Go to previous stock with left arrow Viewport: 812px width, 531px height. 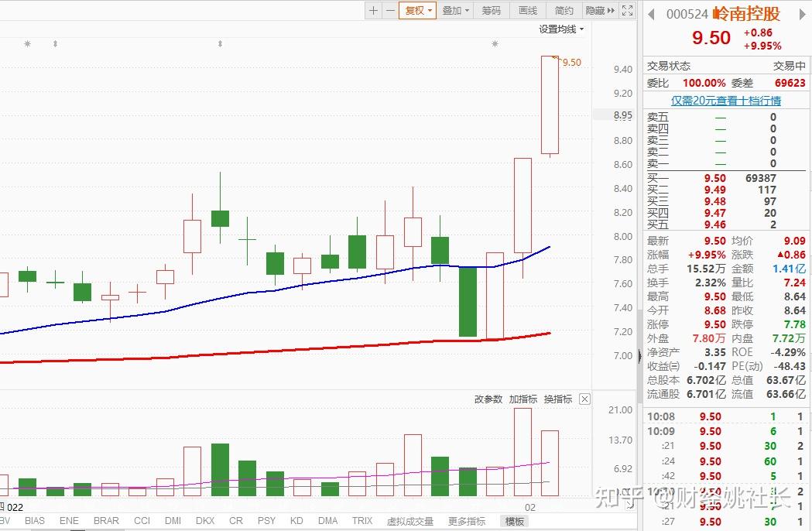click(x=652, y=13)
